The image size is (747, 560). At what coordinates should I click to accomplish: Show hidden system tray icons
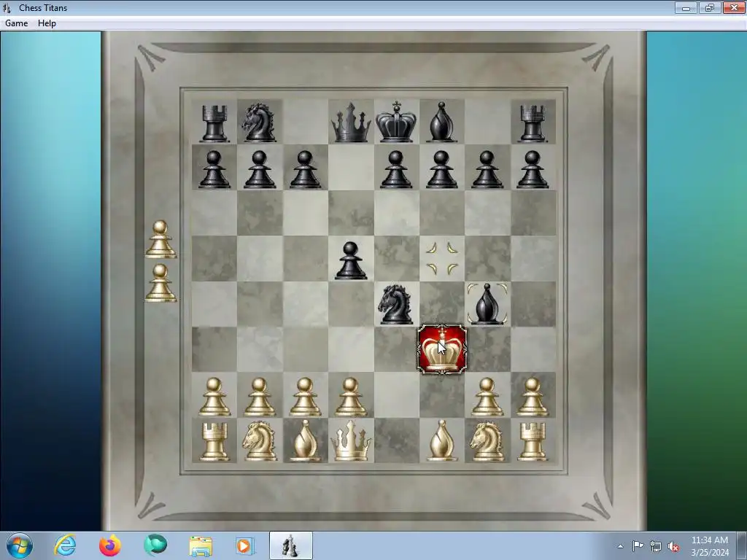(x=620, y=546)
